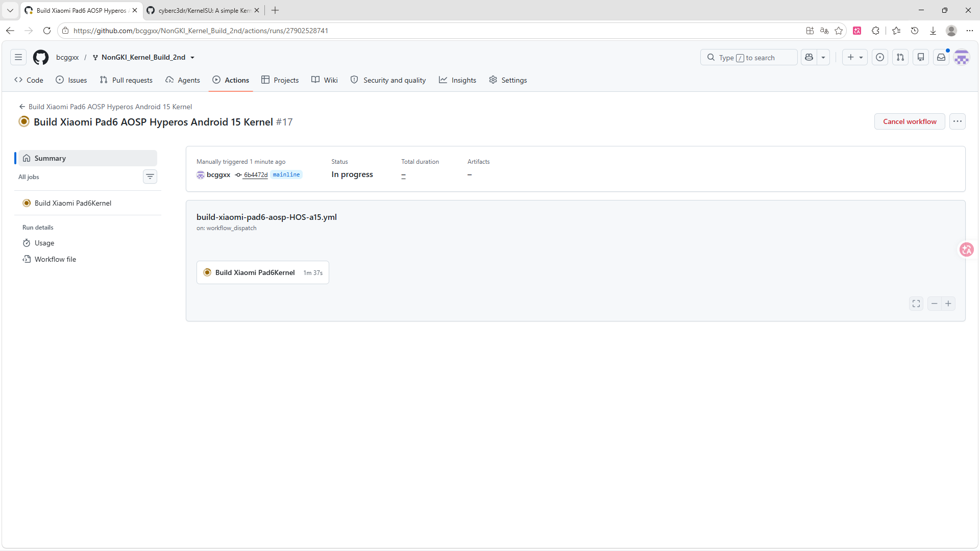The height and width of the screenshot is (551, 980).
Task: Select Summary in the sidebar
Action: click(88, 158)
